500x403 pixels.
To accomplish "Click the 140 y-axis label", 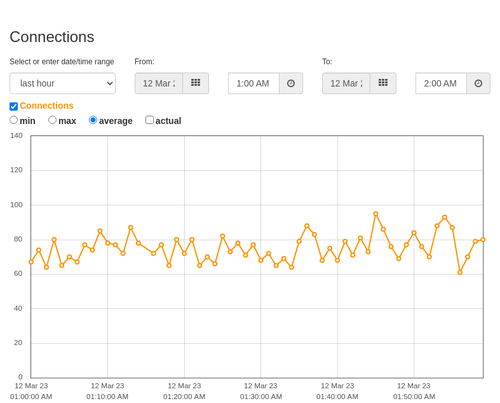I will [x=16, y=136].
